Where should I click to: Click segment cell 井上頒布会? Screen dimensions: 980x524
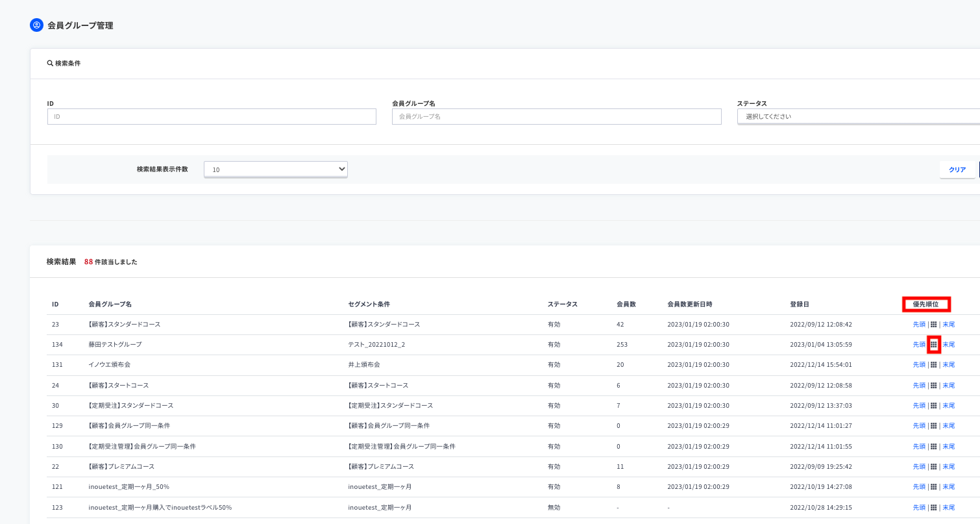pos(364,365)
